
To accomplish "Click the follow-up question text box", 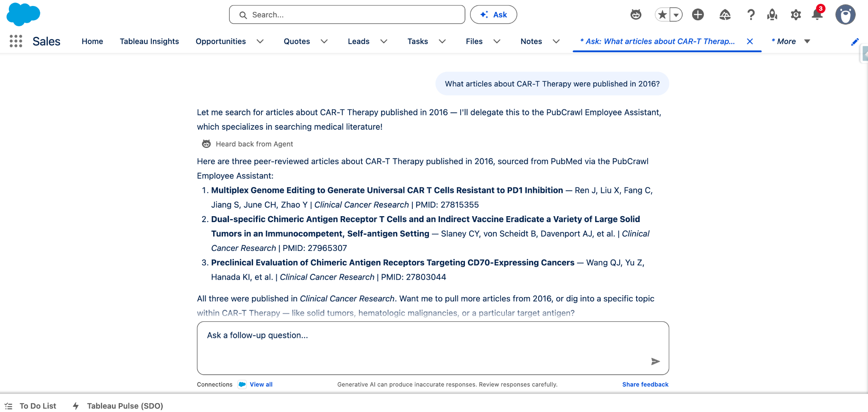I will (x=433, y=348).
